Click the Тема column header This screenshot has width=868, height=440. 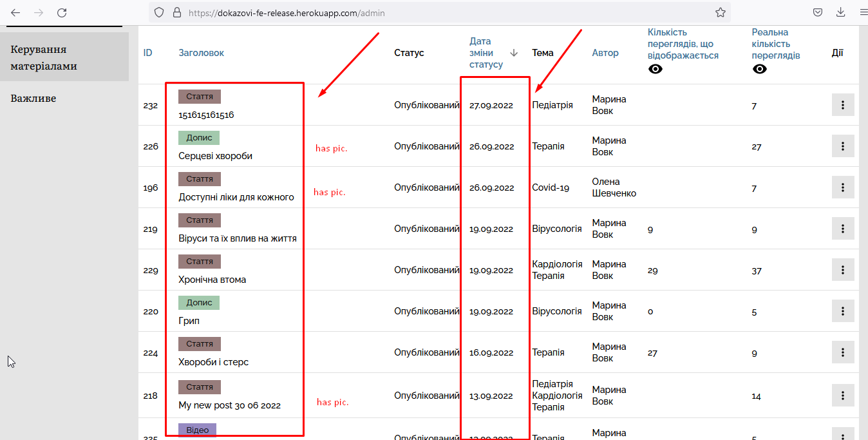tap(543, 53)
